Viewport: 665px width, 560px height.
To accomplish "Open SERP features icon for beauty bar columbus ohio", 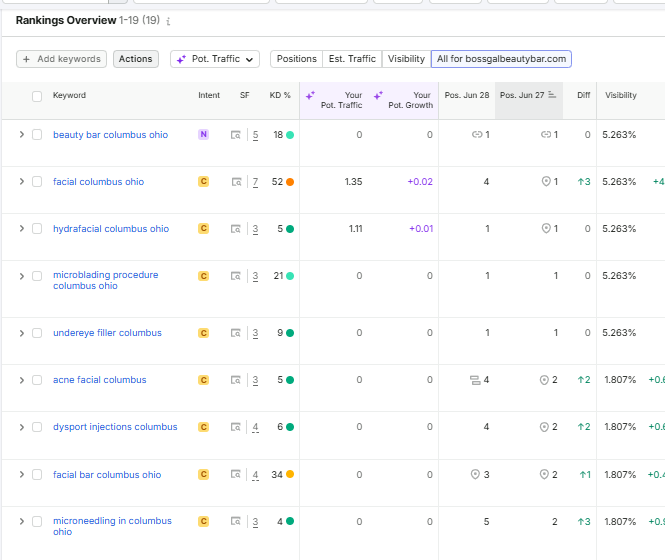I will pyautogui.click(x=236, y=135).
